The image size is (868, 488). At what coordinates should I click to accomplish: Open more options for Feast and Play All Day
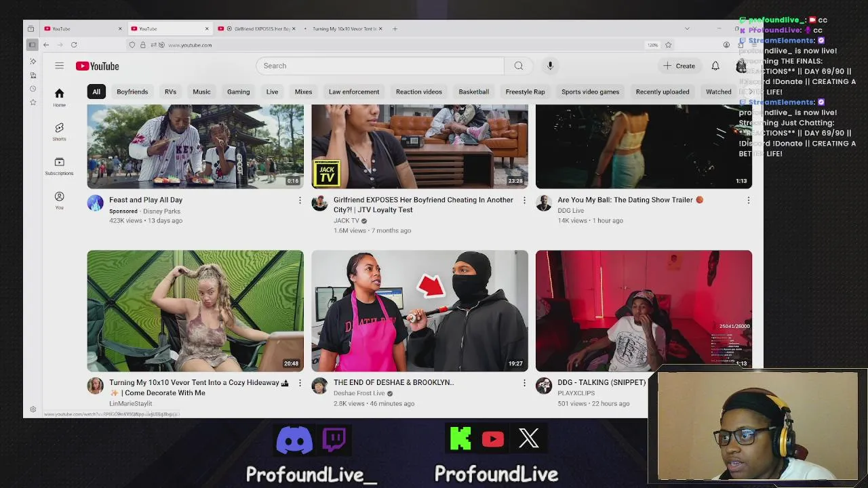pos(300,200)
